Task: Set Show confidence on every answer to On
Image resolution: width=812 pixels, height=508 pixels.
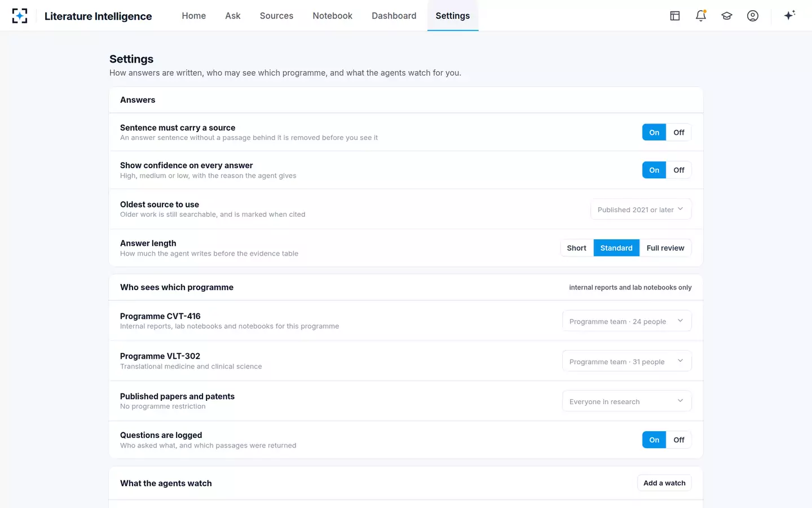Action: 654,170
